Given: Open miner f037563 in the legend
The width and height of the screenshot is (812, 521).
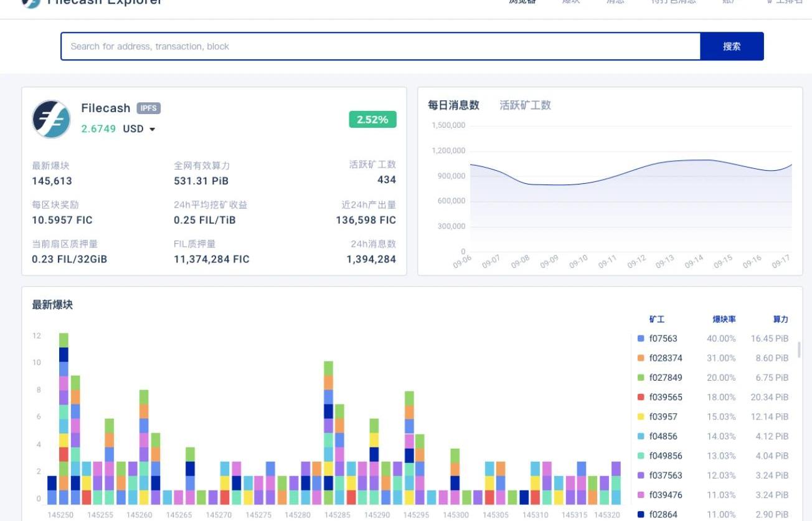Looking at the screenshot, I should tap(666, 476).
